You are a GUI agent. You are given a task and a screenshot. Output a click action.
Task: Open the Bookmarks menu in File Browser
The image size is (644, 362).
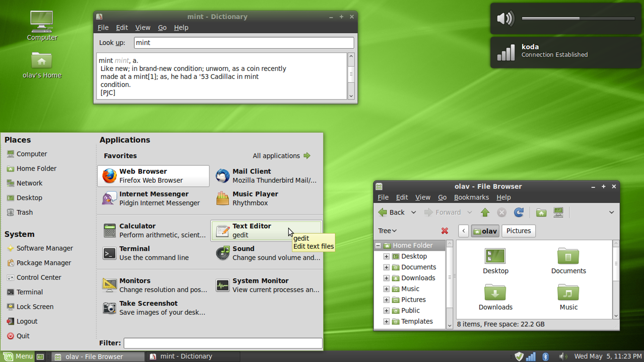pyautogui.click(x=471, y=197)
